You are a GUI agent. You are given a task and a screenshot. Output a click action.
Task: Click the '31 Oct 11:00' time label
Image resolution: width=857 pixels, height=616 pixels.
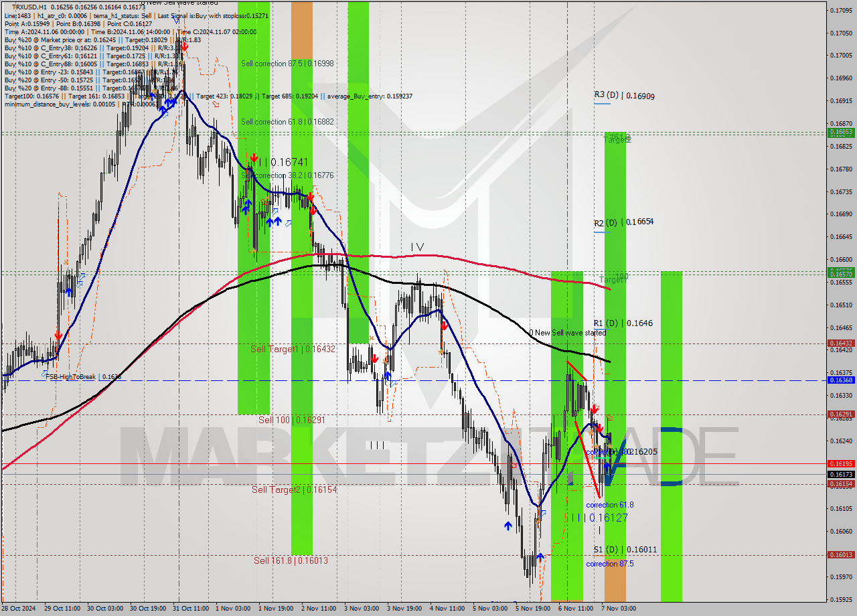click(190, 609)
